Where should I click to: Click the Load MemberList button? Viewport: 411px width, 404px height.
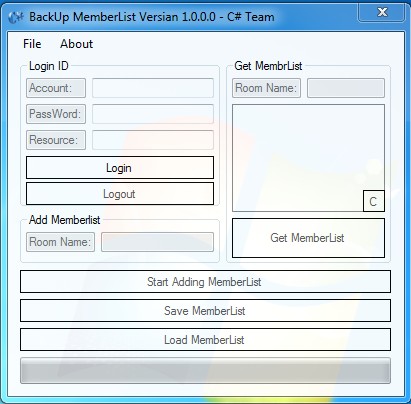[205, 340]
